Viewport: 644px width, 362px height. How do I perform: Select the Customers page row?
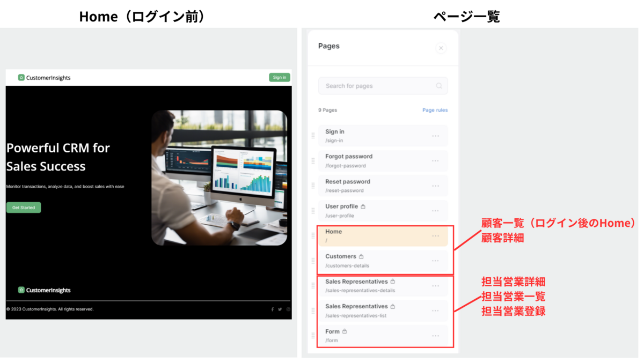(x=383, y=261)
